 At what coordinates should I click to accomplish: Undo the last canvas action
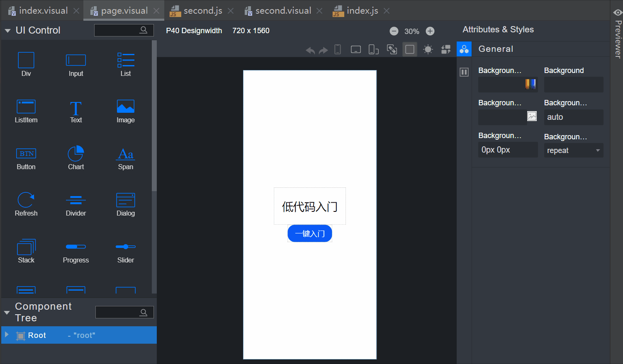click(x=310, y=50)
